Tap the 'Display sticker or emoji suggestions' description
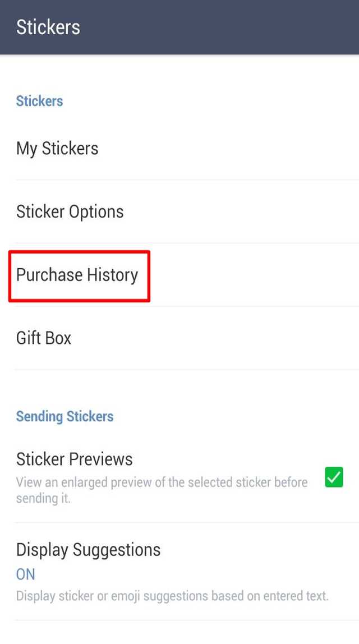The height and width of the screenshot is (644, 359). tap(172, 596)
